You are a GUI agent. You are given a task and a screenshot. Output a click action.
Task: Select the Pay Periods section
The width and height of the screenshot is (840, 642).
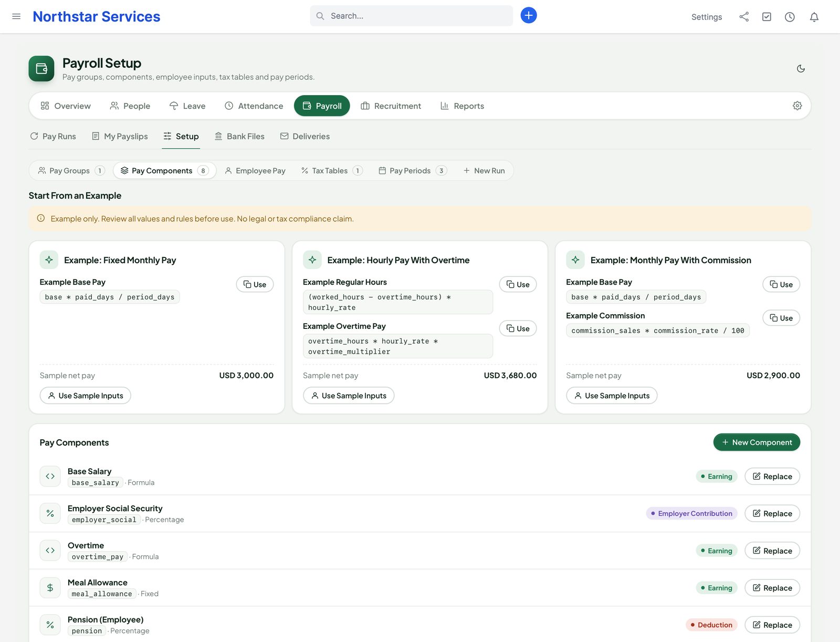tap(413, 171)
